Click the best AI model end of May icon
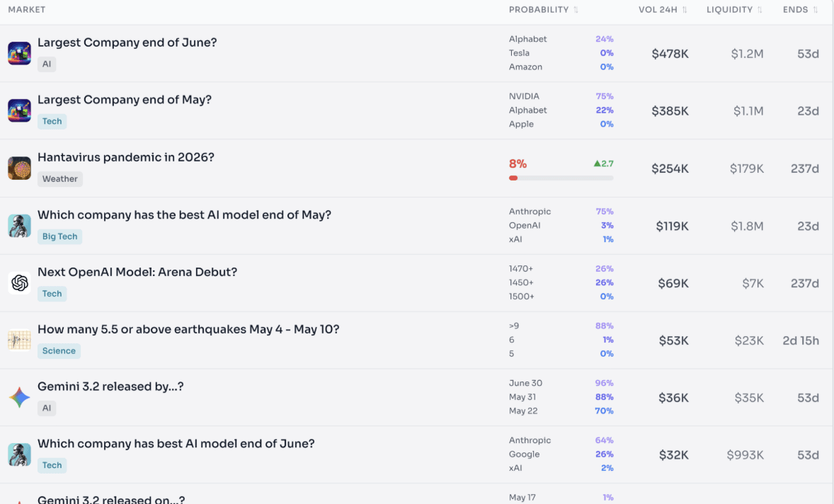This screenshot has width=834, height=504. (x=19, y=225)
